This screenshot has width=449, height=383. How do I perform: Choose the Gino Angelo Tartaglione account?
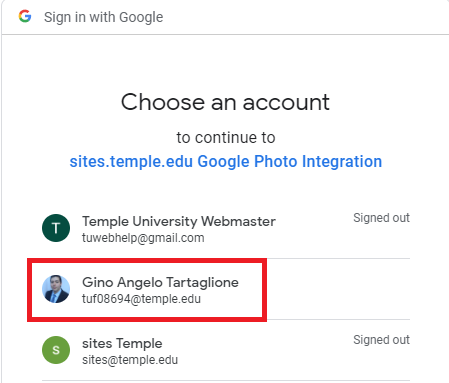click(x=226, y=289)
